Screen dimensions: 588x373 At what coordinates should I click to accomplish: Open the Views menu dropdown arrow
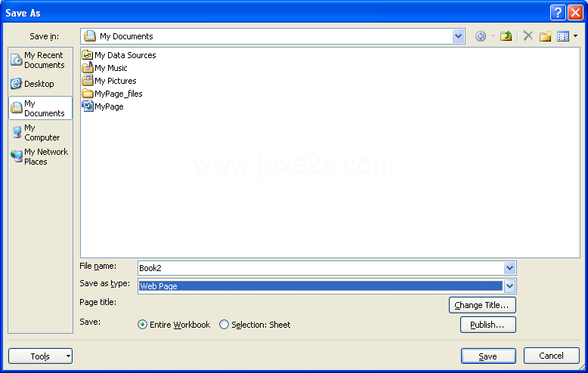pos(575,36)
